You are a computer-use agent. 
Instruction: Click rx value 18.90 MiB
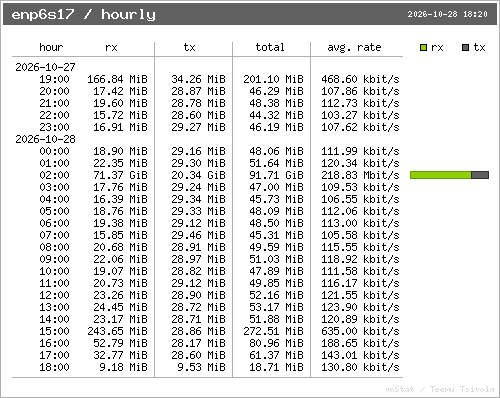120,151
